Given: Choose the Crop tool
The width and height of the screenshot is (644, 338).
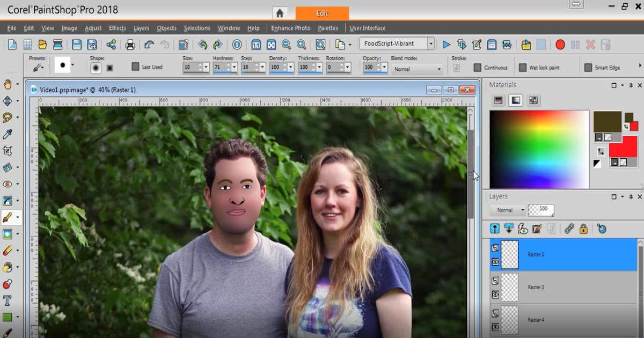Looking at the screenshot, I should click(8, 151).
